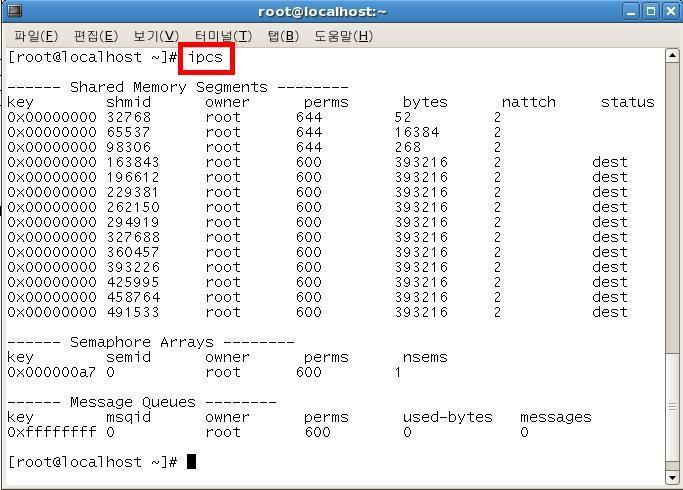
Task: Click the msqid column header
Action: click(x=128, y=417)
